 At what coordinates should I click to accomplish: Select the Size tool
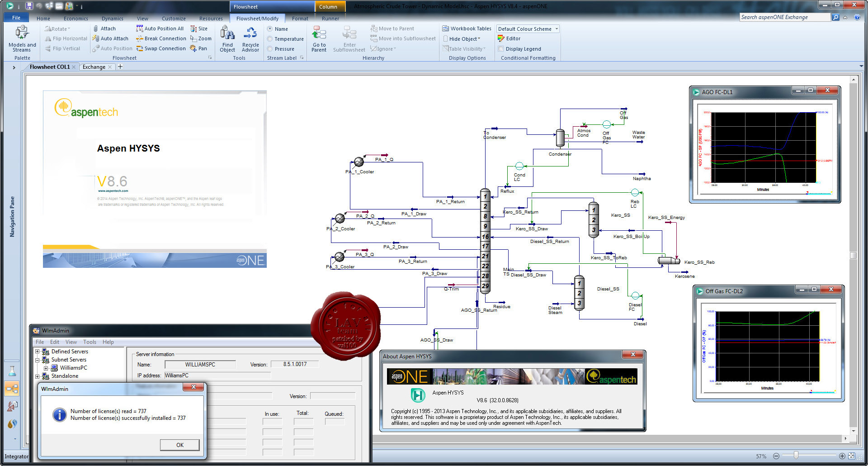click(x=199, y=29)
